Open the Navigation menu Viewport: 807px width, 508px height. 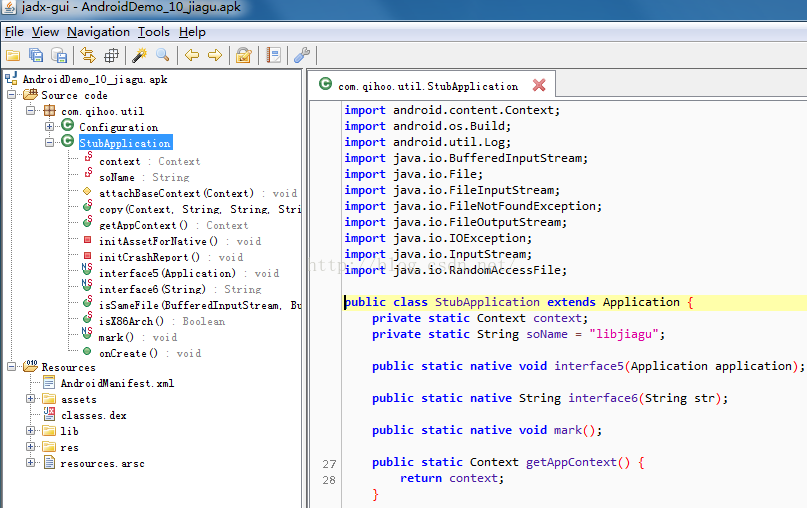click(x=98, y=32)
